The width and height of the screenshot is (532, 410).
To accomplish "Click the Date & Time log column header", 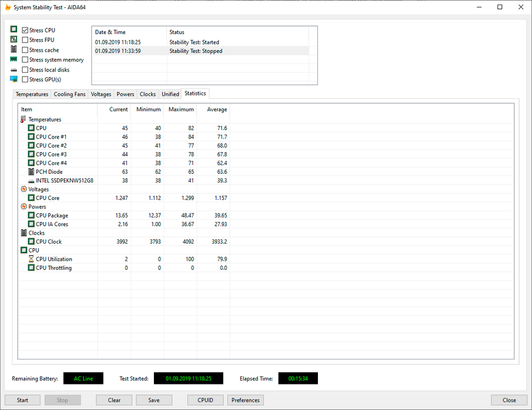I will pos(129,32).
